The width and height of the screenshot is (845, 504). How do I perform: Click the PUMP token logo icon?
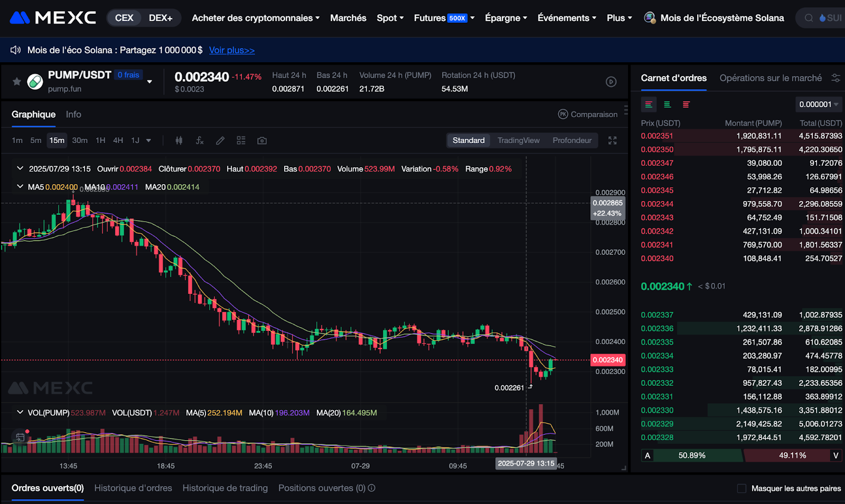(35, 82)
